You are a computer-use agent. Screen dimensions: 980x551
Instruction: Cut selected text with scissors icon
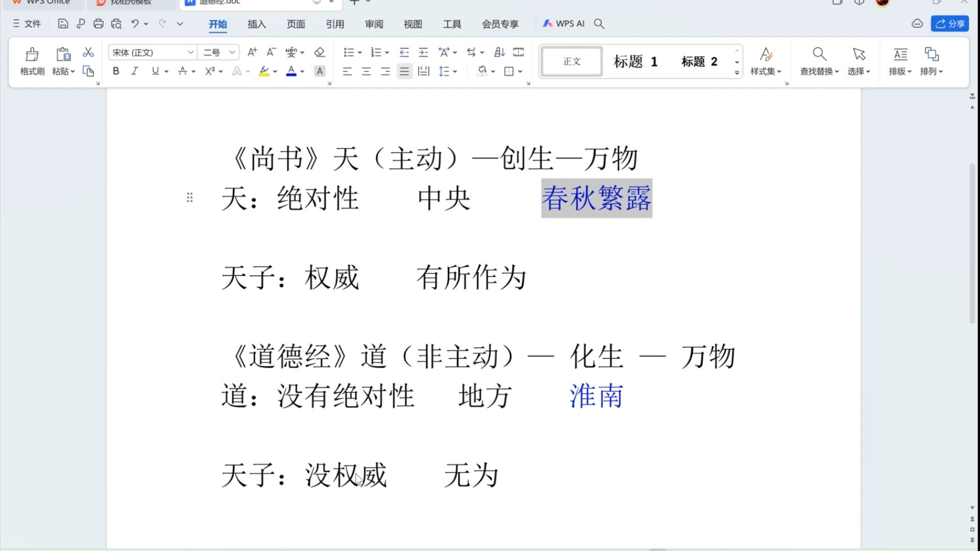pyautogui.click(x=88, y=52)
